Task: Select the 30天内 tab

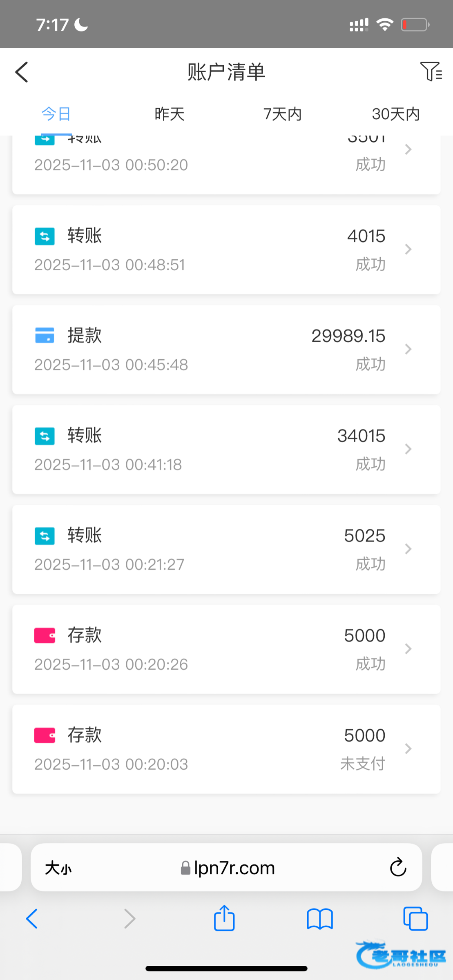Action: [395, 114]
